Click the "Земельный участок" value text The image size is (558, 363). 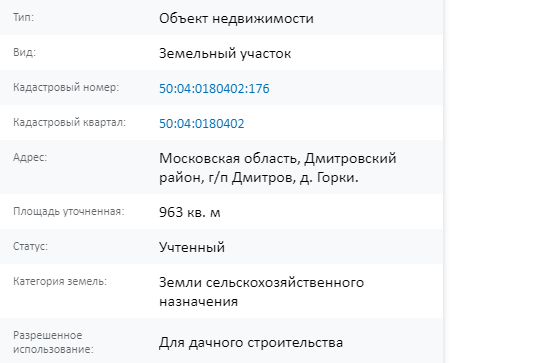coord(225,53)
